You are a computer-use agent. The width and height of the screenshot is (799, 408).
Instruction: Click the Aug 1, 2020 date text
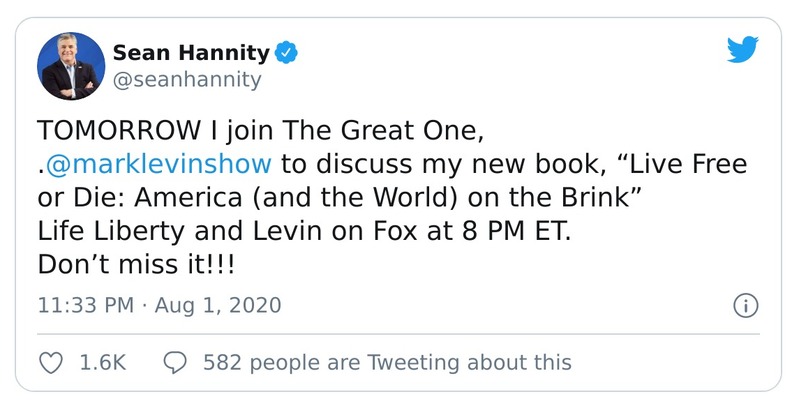coord(218,304)
